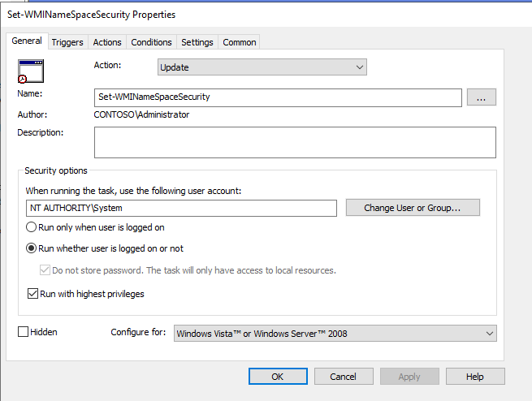532x401 pixels.
Task: Select Run only when user is logged on
Action: [33, 228]
